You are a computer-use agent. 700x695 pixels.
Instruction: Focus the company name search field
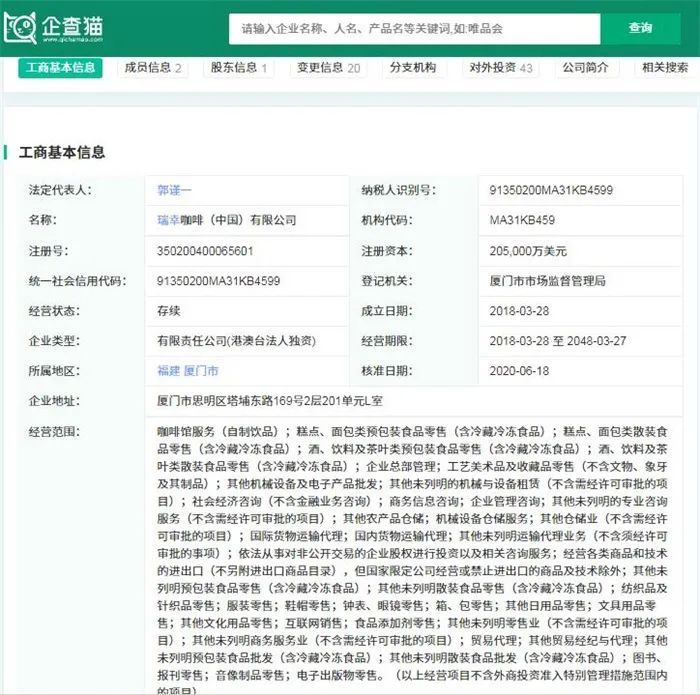pyautogui.click(x=414, y=29)
